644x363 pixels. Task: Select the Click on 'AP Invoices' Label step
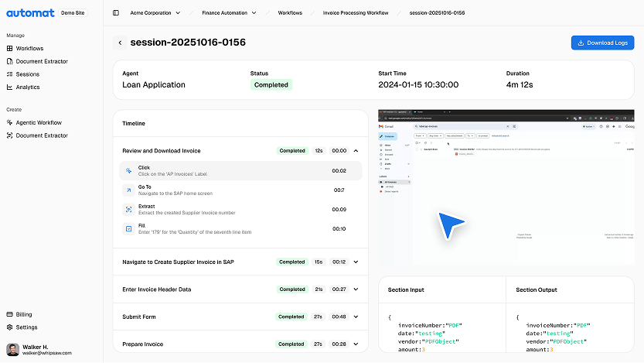[240, 170]
